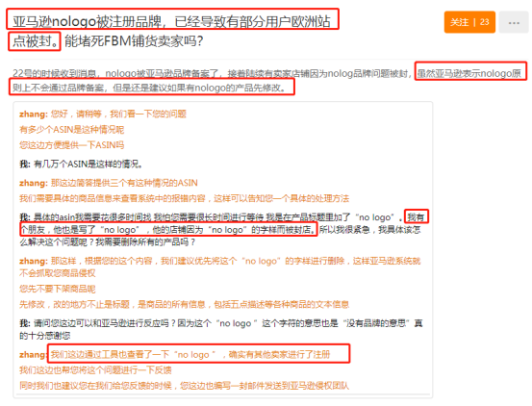This screenshot has height=406, width=532.
Task: Click the line 我们这边通过工具也查看了一下
Action: [x=190, y=354]
